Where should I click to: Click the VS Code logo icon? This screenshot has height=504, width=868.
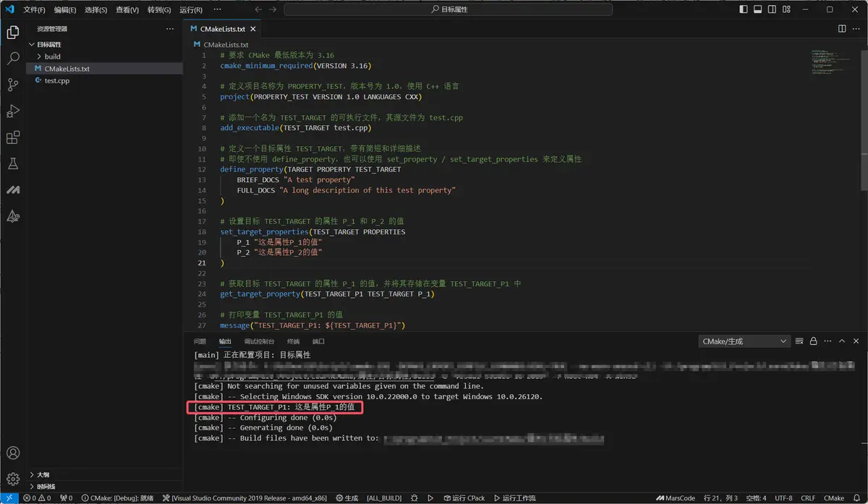9,9
